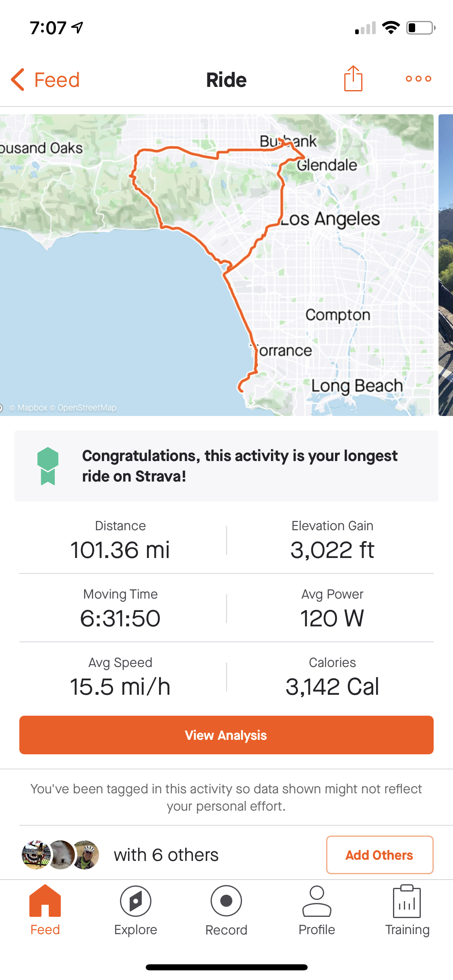Viewport: 453px width, 980px height.
Task: Tap the longest ride congratulations banner
Action: pyautogui.click(x=240, y=466)
